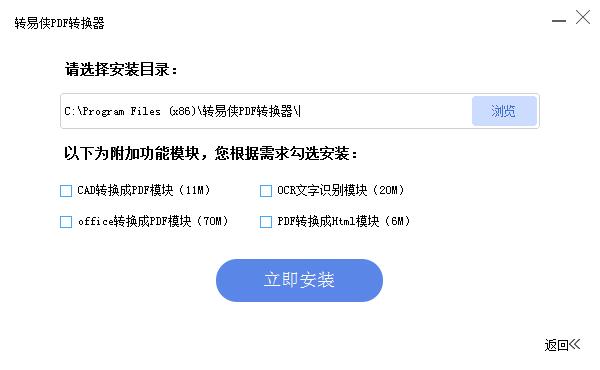Check the office转换成PDF模块 box
The width and height of the screenshot is (600, 370).
pos(66,222)
